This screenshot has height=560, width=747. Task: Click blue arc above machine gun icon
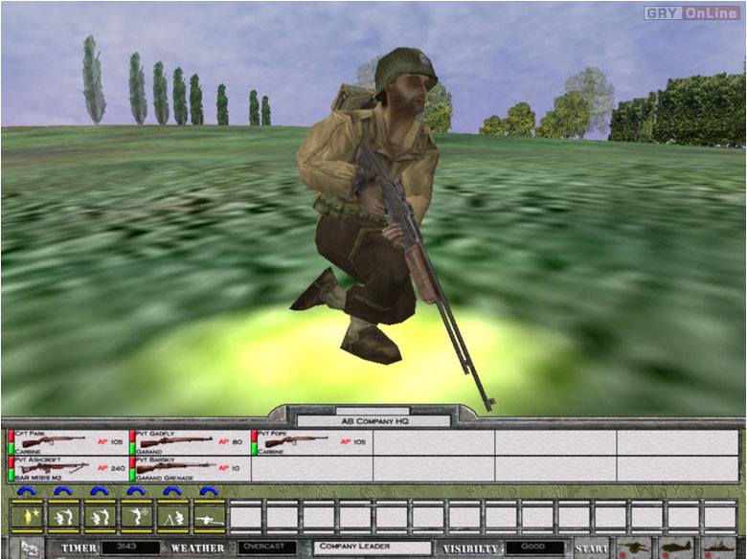209,491
